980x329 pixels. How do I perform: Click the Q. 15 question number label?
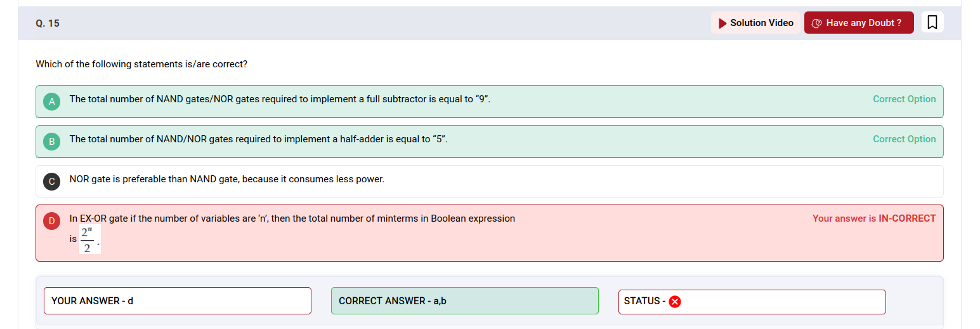click(x=48, y=23)
